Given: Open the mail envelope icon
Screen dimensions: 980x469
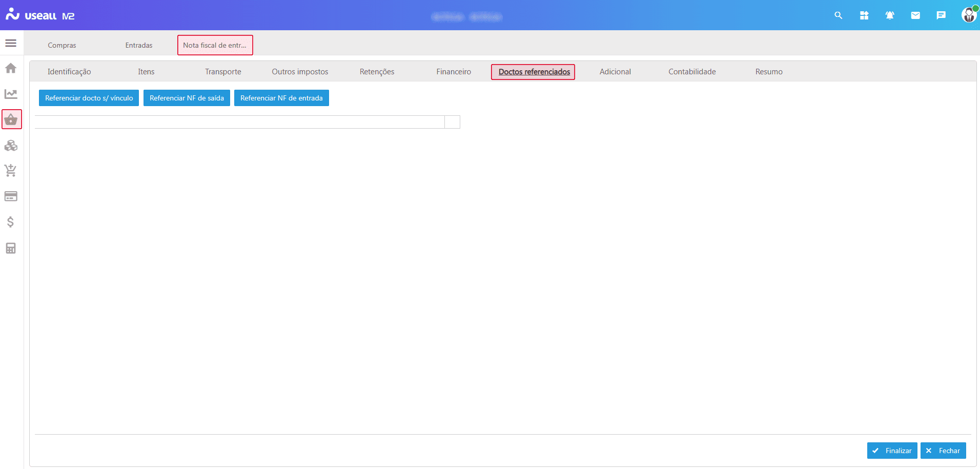Looking at the screenshot, I should click(915, 15).
